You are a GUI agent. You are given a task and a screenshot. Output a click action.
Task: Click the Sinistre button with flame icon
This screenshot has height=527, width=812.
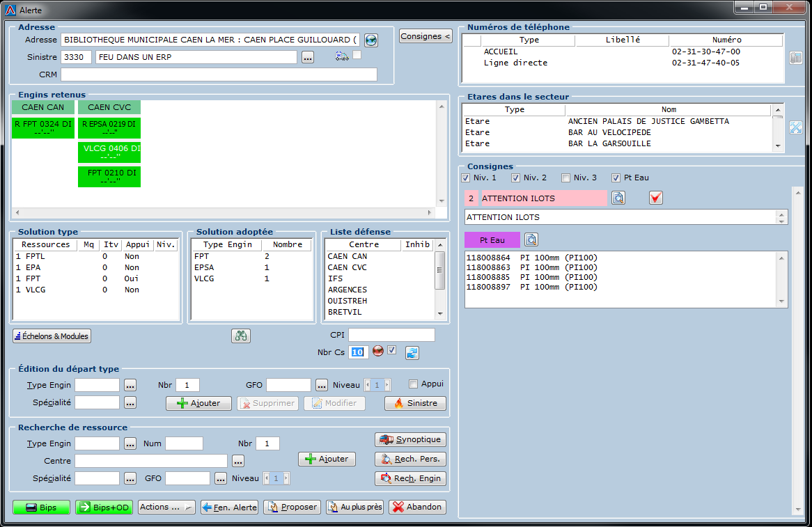[x=415, y=403]
